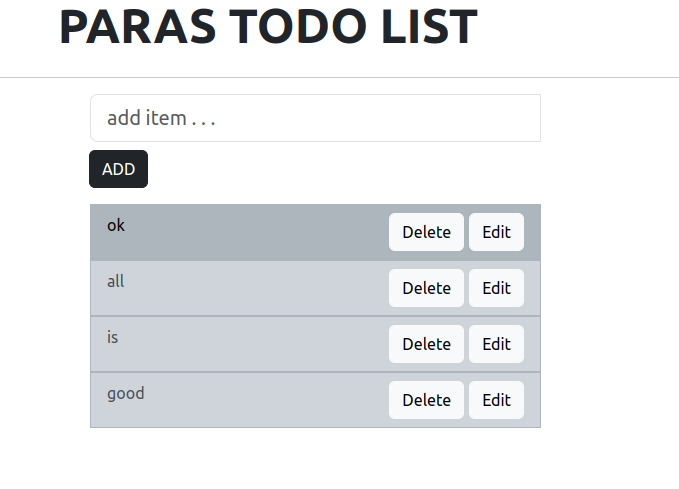Click the 'good' item text

126,393
